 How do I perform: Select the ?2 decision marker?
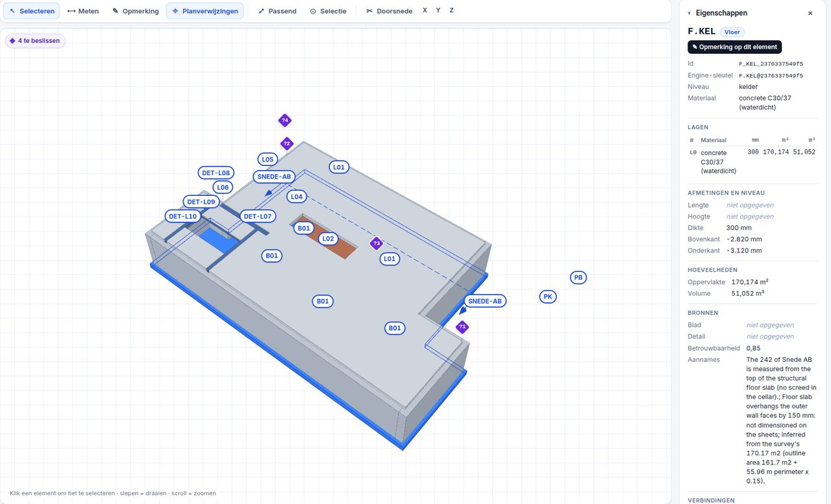point(287,143)
